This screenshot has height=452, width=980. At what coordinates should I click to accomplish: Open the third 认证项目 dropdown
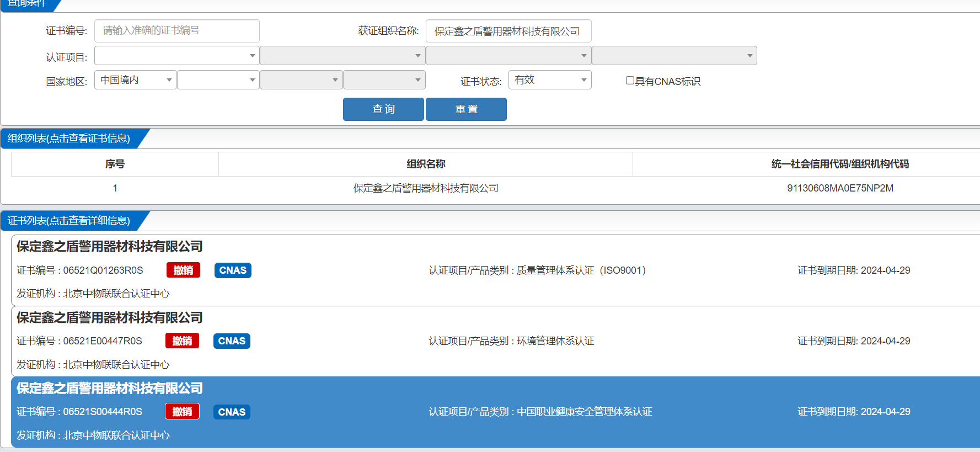tap(508, 56)
